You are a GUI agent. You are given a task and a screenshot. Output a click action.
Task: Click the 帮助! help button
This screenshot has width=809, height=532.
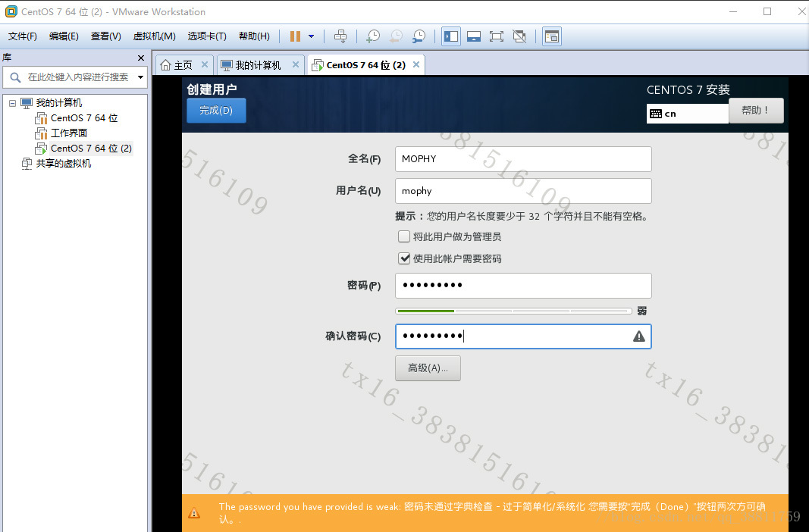click(x=756, y=111)
